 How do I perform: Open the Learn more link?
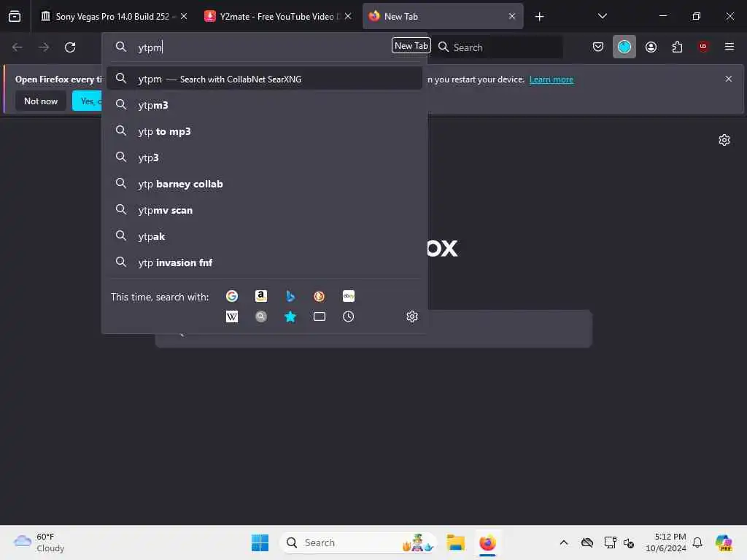[x=551, y=79]
